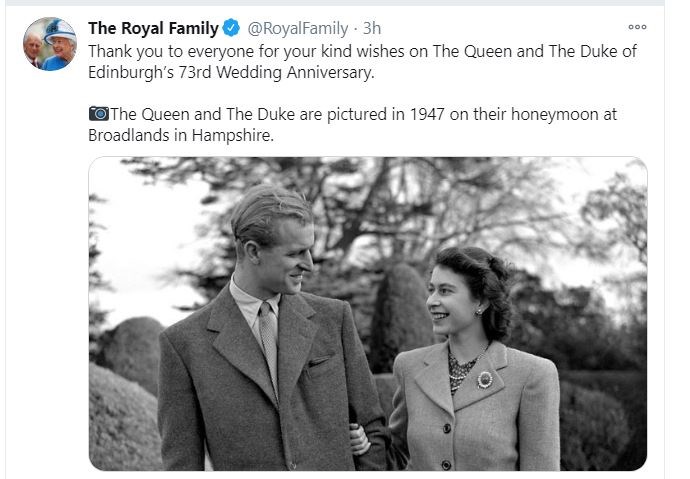Click the 3h timestamp of the tweet
690x479 pixels.
pyautogui.click(x=371, y=29)
